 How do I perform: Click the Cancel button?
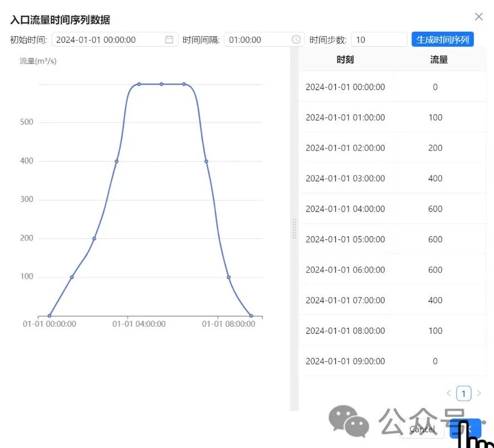[422, 429]
